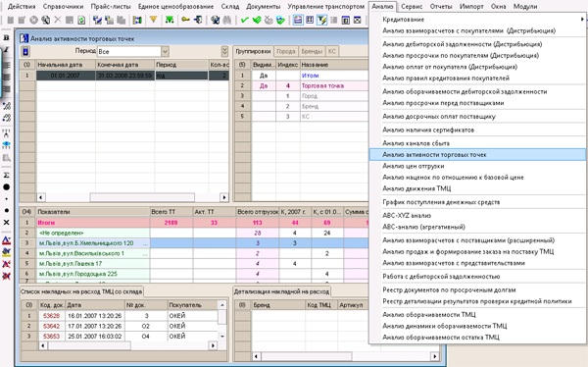Click the Покупатель column header
Screen dimensions: 588x367
tap(192, 305)
